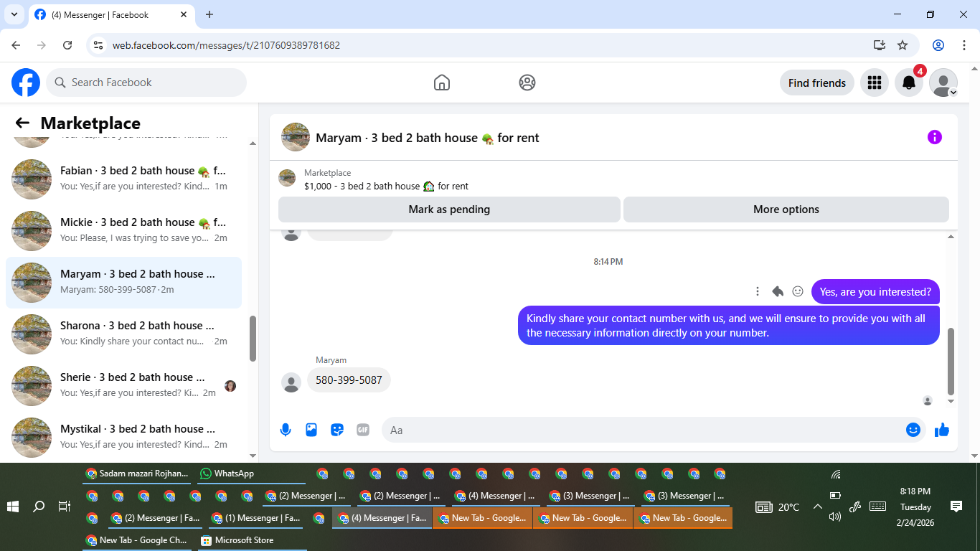This screenshot has width=980, height=551.
Task: Focus the Search Facebook field
Action: [146, 83]
